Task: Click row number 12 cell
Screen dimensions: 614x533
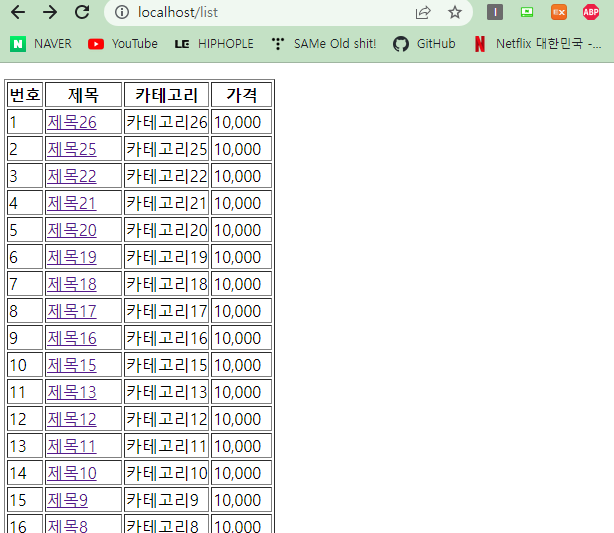Action: point(25,419)
